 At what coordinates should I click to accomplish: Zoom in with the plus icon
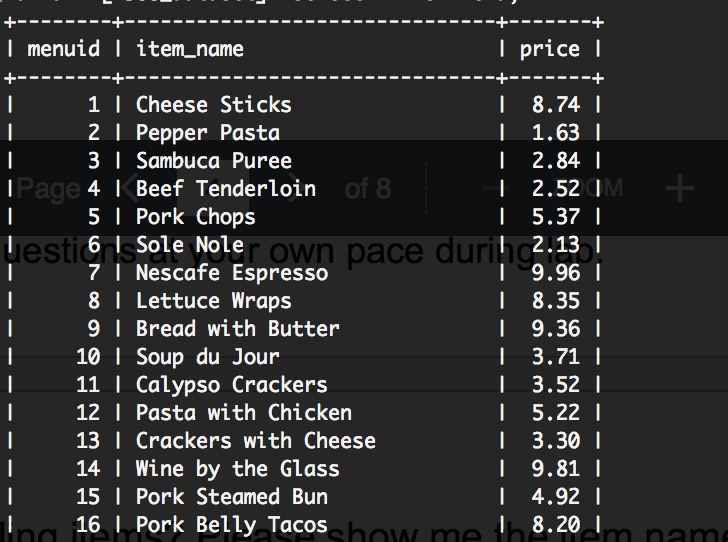(x=679, y=187)
